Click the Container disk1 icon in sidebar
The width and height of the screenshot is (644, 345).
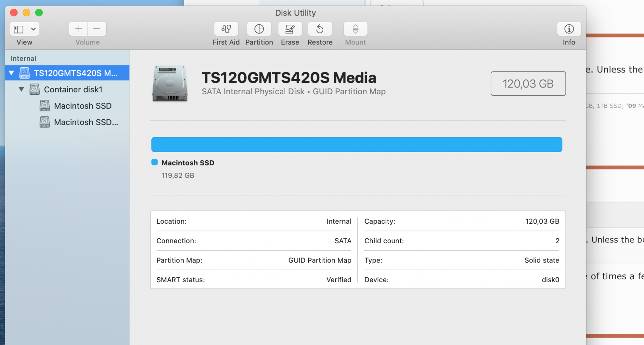[x=35, y=89]
